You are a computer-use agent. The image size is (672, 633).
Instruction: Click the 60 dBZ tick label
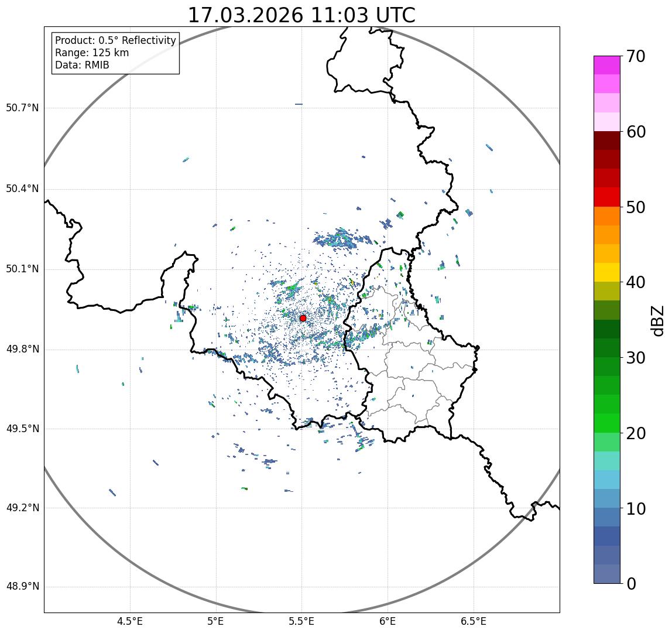pyautogui.click(x=636, y=132)
